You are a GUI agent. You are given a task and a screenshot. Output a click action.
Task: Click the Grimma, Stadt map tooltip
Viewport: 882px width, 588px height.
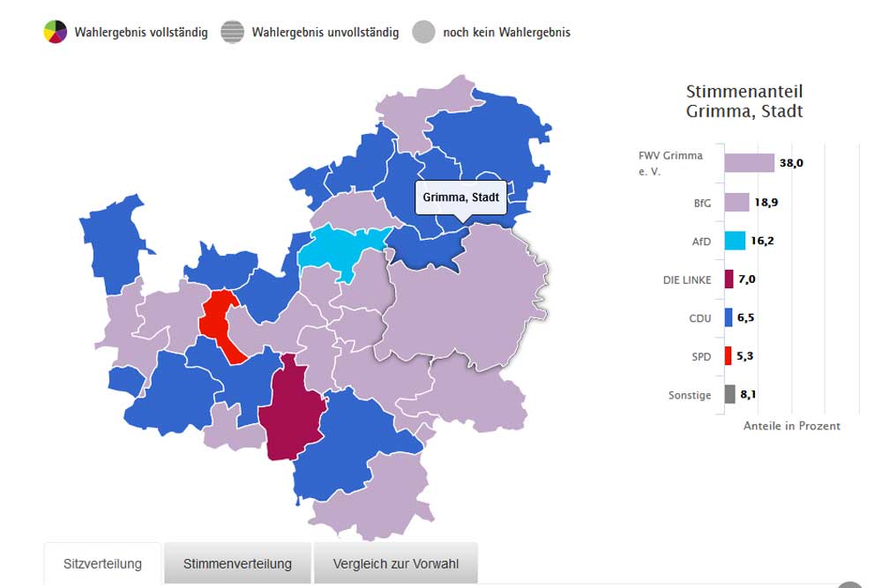(461, 197)
